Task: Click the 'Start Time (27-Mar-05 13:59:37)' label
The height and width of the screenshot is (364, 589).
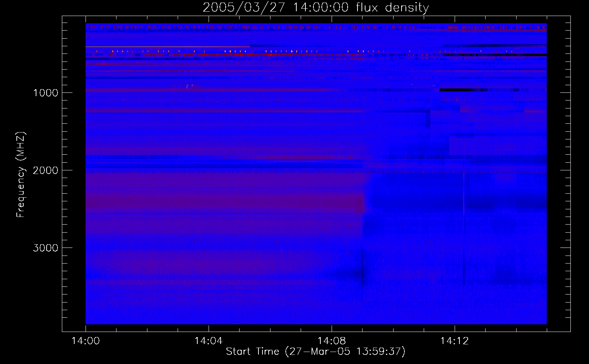Action: [316, 352]
